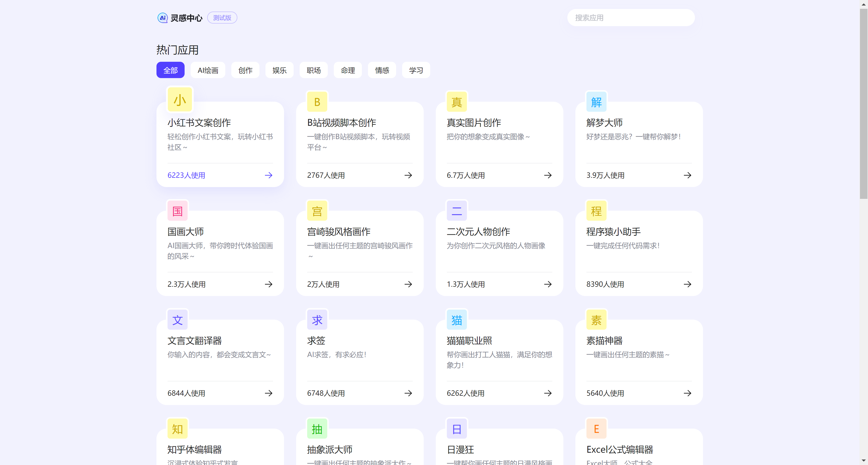Screen dimensions: 868x465
Task: Click the arrow on 二次元人物创作 card
Action: click(548, 284)
